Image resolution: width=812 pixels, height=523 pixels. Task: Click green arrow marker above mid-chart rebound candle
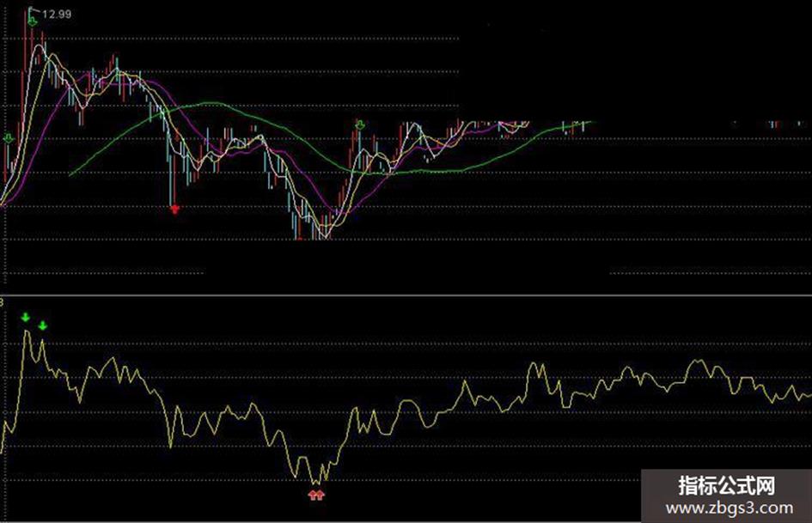(x=360, y=125)
